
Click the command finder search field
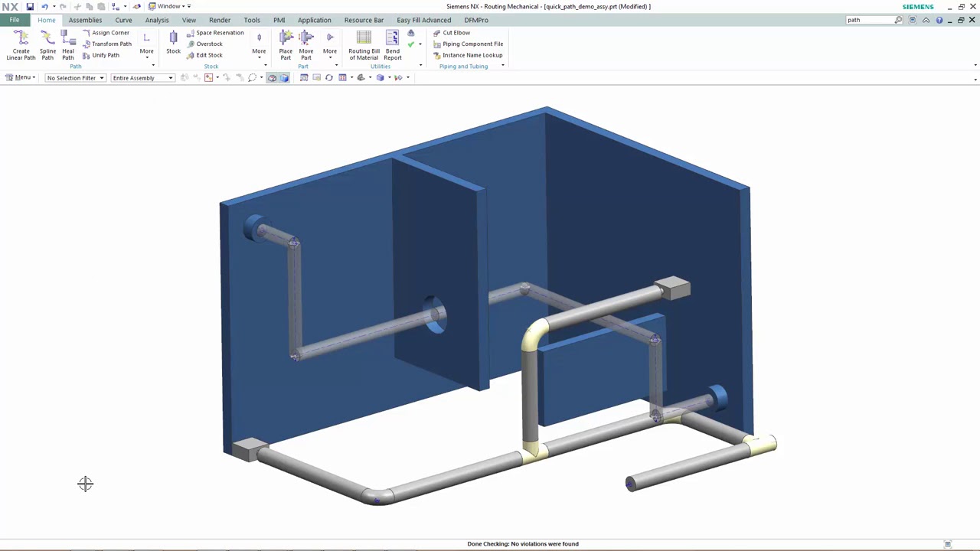pos(870,20)
